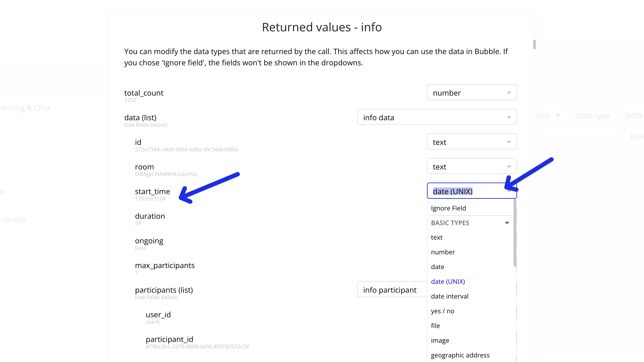Image resolution: width=644 pixels, height=362 pixels.
Task: Choose text from the type list
Action: (x=437, y=237)
